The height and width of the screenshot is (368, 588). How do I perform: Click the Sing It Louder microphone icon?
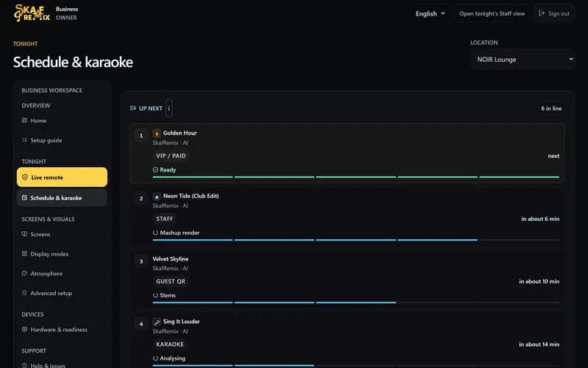(x=157, y=322)
